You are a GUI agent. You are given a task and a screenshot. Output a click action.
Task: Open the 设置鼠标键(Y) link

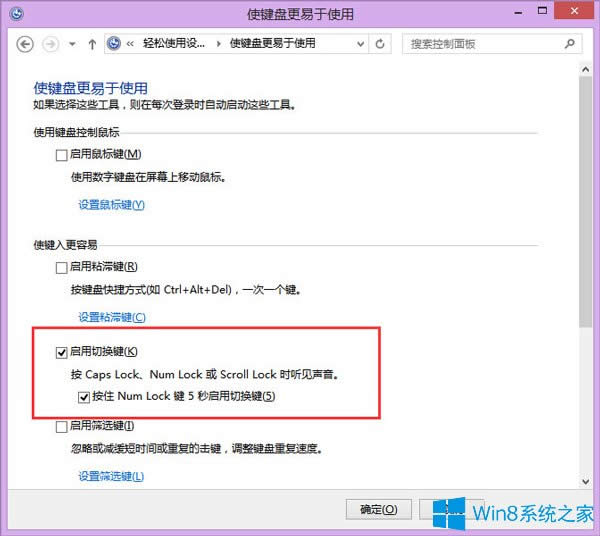(x=112, y=205)
